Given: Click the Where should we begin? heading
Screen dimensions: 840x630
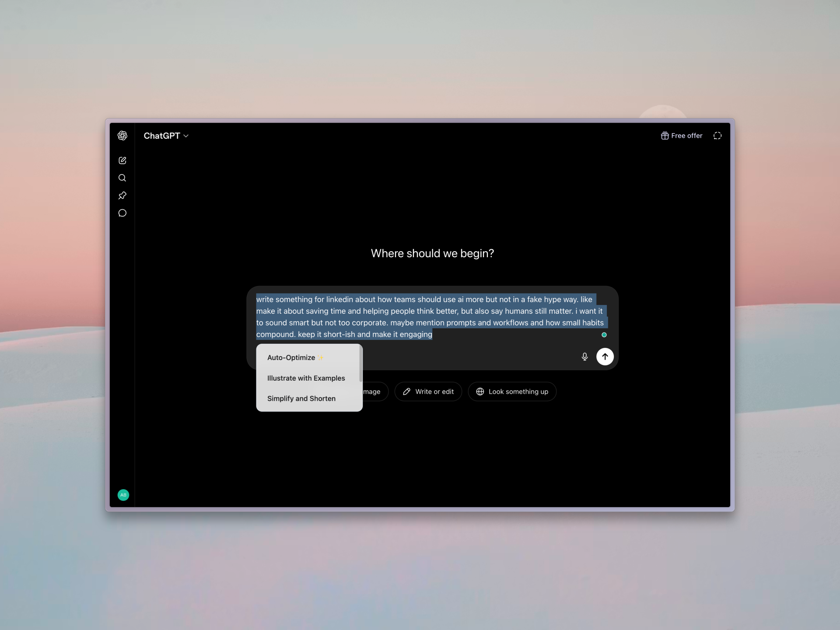Looking at the screenshot, I should point(432,253).
